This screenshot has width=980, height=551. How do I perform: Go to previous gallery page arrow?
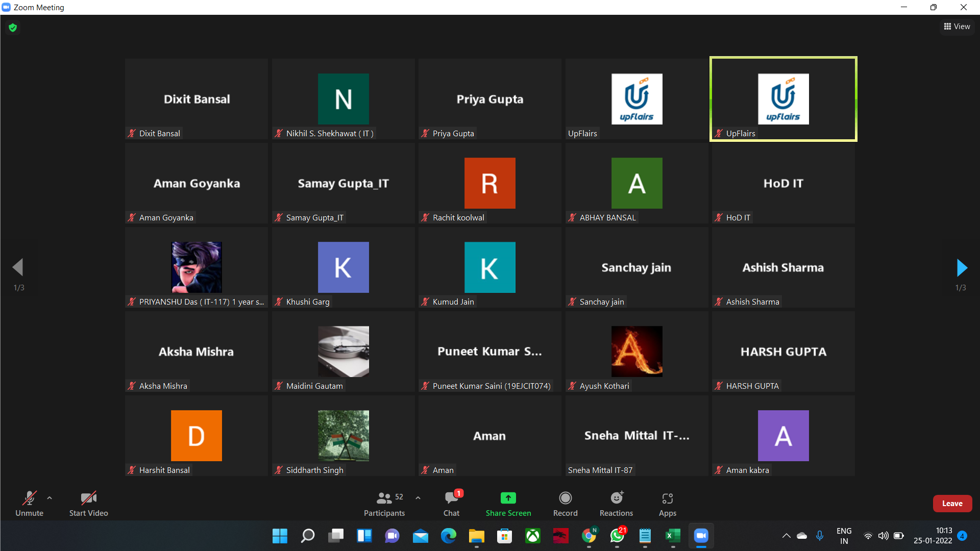pos(18,267)
